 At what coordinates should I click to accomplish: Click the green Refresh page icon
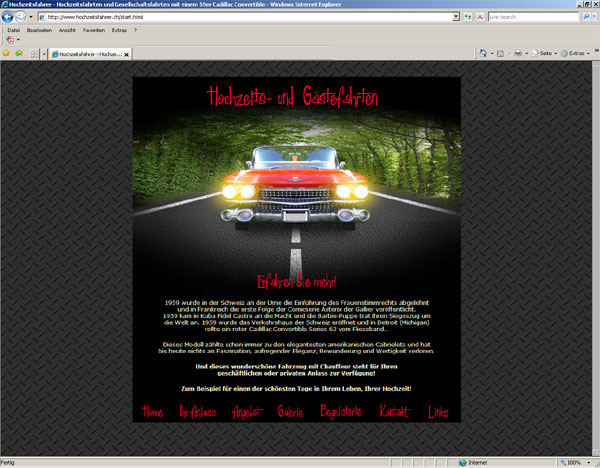pos(468,17)
